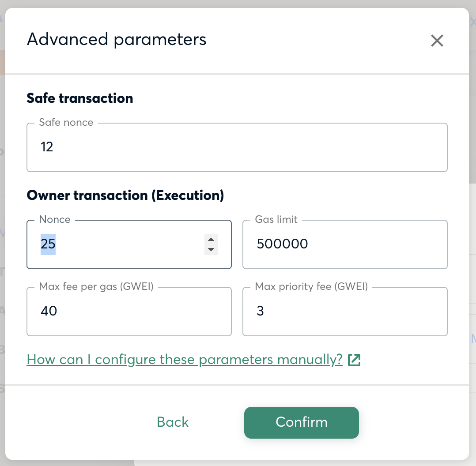Click the 'Max fee per gas (GWEI)' label
The image size is (476, 466).
point(97,286)
